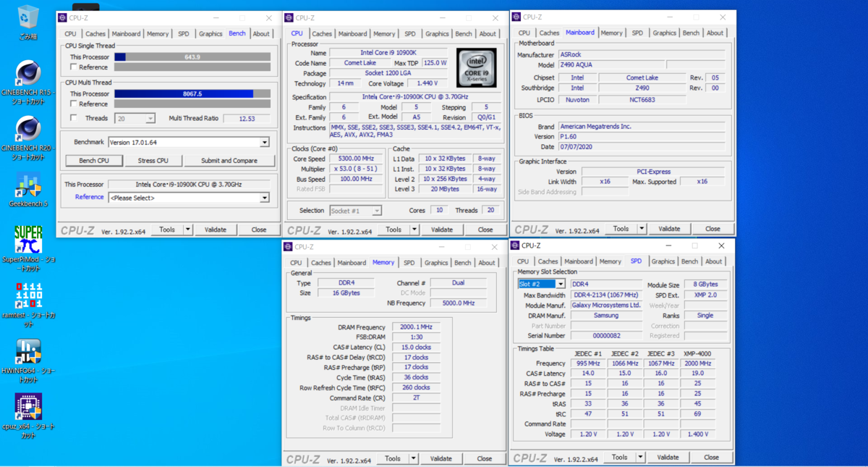Open the Recycle Bin desktop icon
Screen dimensions: 868x467
(x=28, y=22)
